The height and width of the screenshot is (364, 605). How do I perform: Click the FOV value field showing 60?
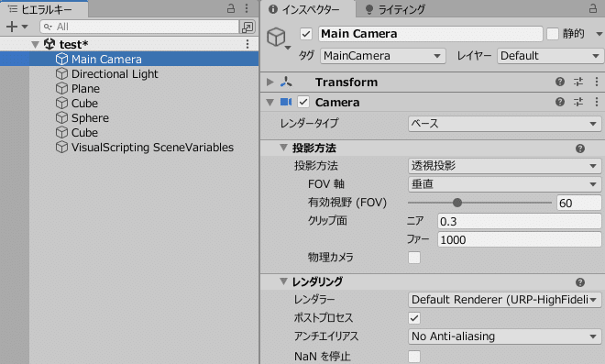(x=578, y=203)
